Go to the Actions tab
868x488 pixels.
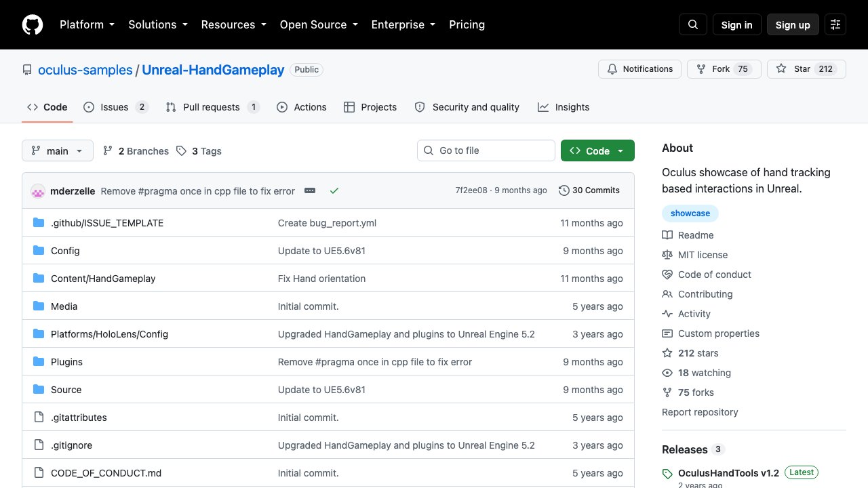(302, 107)
